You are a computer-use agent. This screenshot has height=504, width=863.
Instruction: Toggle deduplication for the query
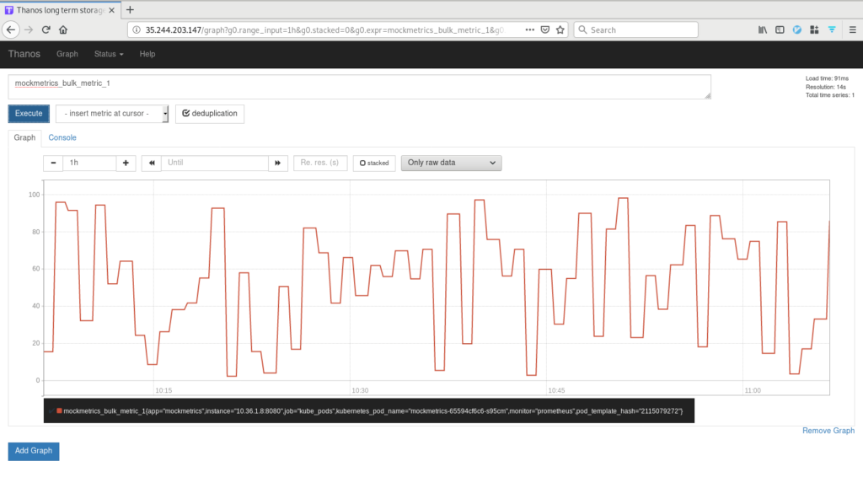pos(209,113)
